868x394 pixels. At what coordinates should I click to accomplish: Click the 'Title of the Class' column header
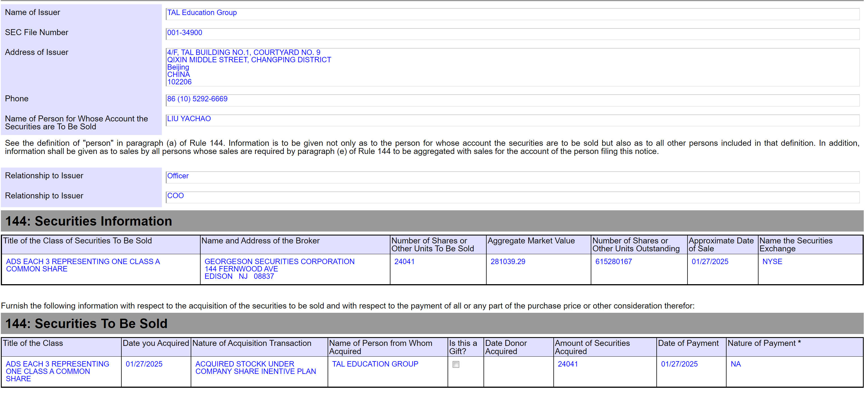point(61,347)
